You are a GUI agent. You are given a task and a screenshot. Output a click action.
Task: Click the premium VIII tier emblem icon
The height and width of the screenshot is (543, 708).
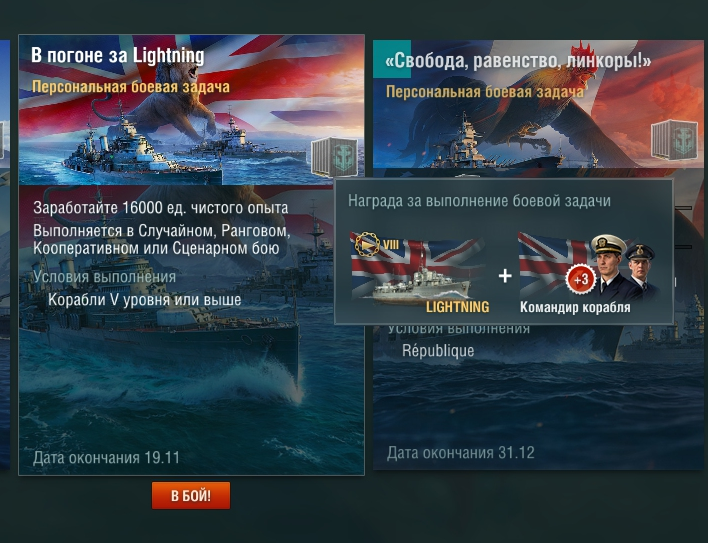(367, 244)
